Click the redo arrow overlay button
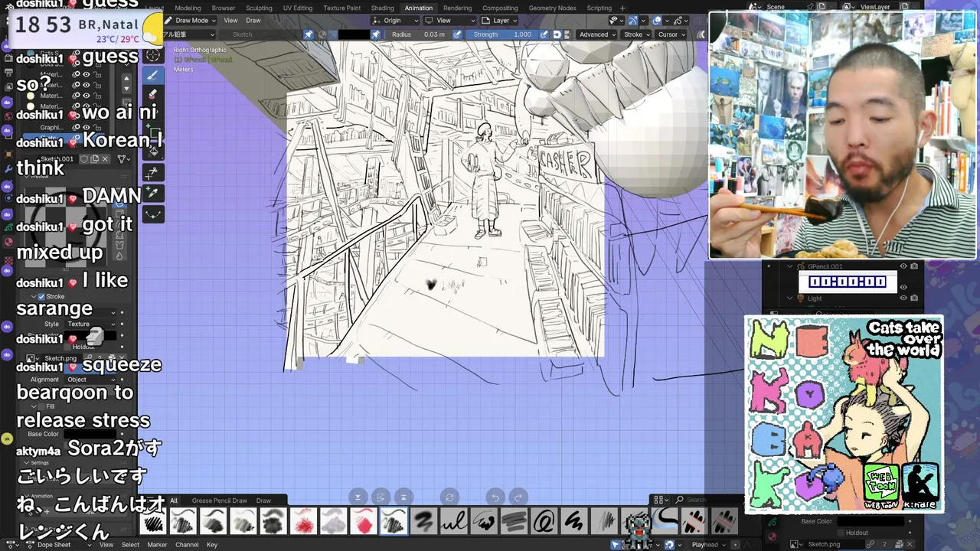Image resolution: width=980 pixels, height=551 pixels. [x=518, y=497]
